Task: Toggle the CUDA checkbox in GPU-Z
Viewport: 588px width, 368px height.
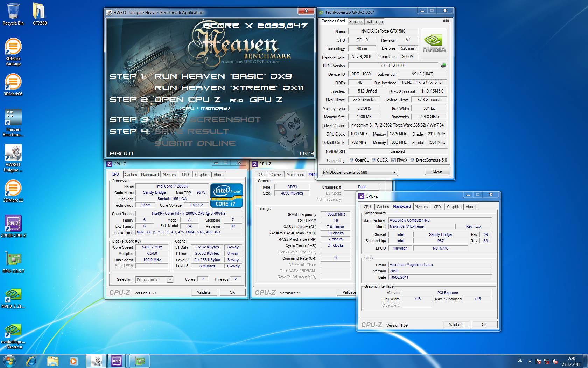Action: [374, 160]
